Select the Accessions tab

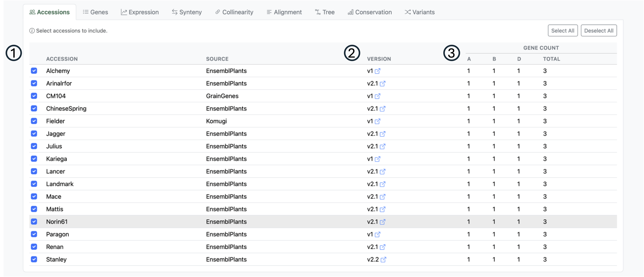click(50, 12)
